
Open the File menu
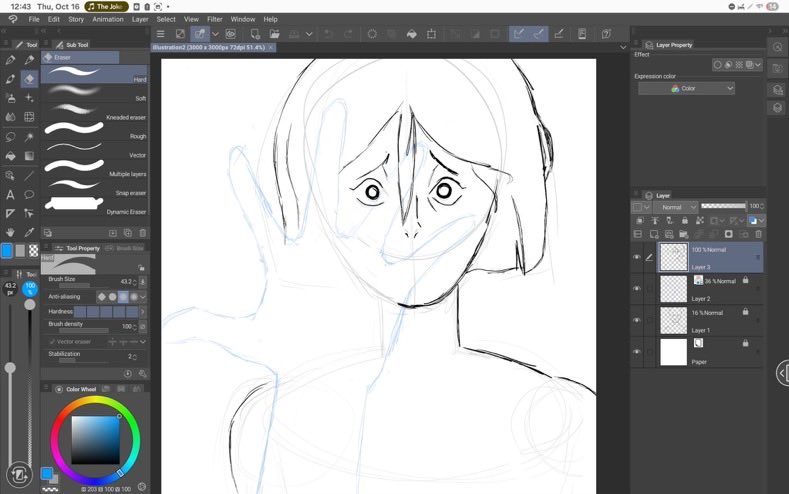click(x=34, y=19)
